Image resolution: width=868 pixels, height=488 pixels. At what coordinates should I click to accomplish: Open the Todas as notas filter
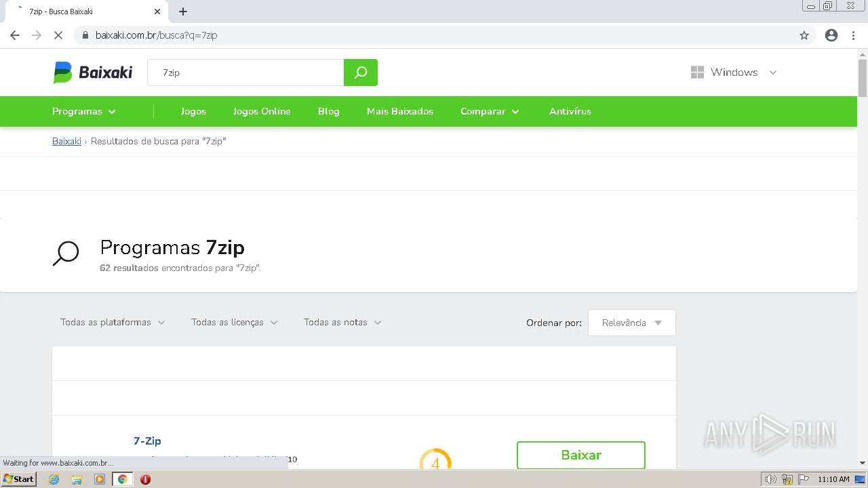click(342, 322)
